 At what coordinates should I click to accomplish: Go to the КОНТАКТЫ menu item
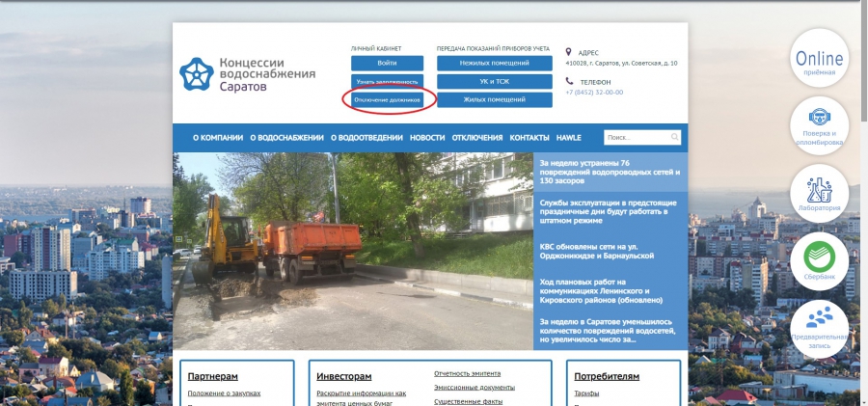tap(529, 138)
